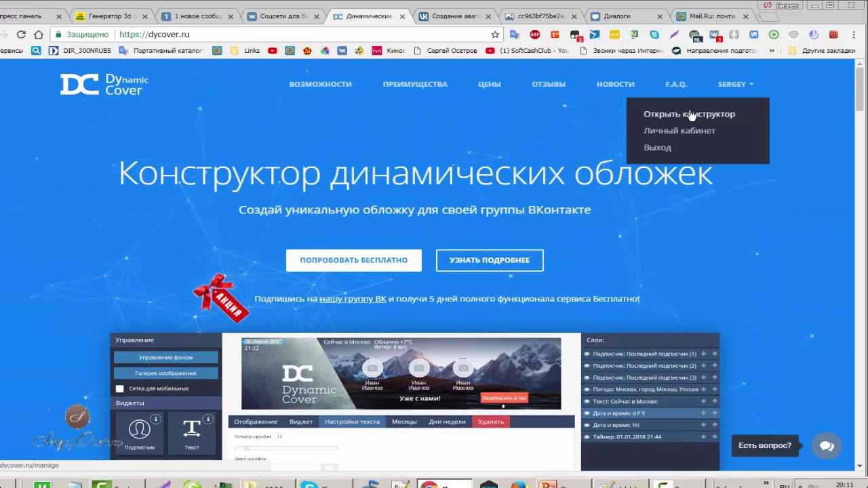Show info for the Подписчик widget
The width and height of the screenshot is (868, 488).
155,420
